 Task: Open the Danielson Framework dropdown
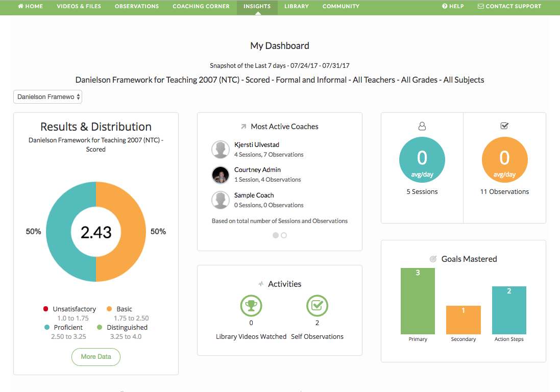[x=47, y=97]
